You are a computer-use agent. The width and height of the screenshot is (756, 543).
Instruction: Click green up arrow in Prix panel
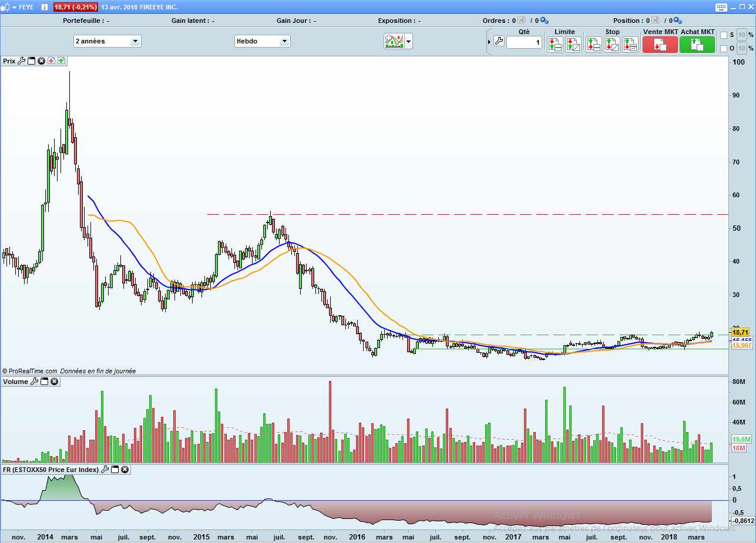point(61,60)
